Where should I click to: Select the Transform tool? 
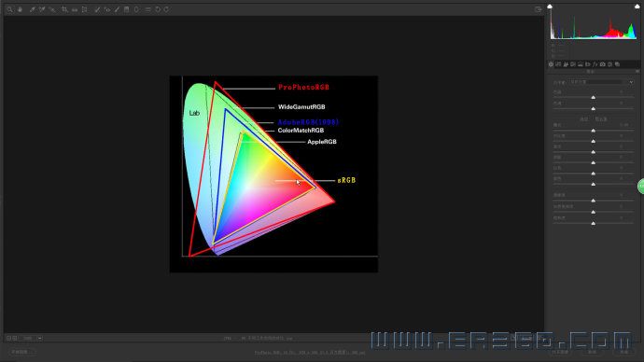(x=85, y=9)
